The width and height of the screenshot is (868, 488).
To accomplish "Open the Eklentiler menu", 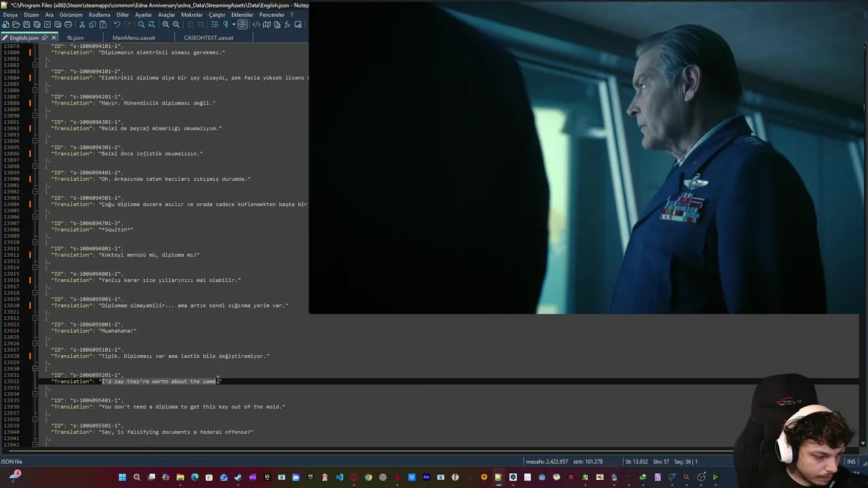I will coord(242,15).
